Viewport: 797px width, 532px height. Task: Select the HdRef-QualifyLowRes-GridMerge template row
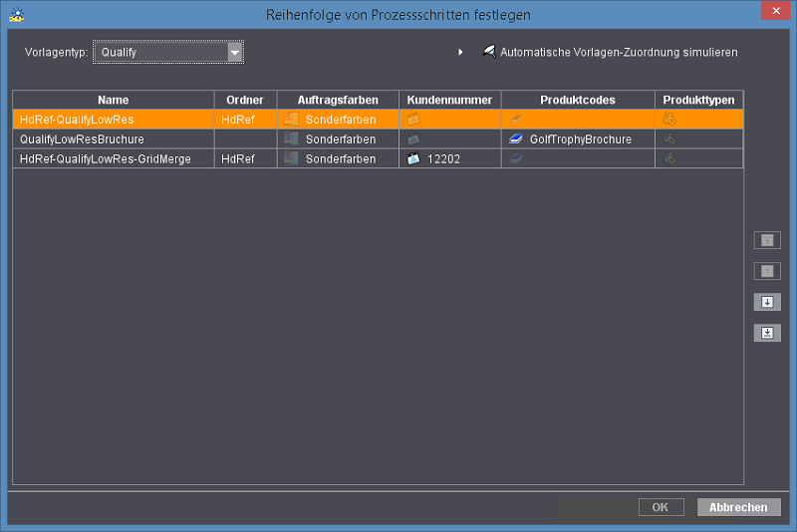pyautogui.click(x=114, y=159)
